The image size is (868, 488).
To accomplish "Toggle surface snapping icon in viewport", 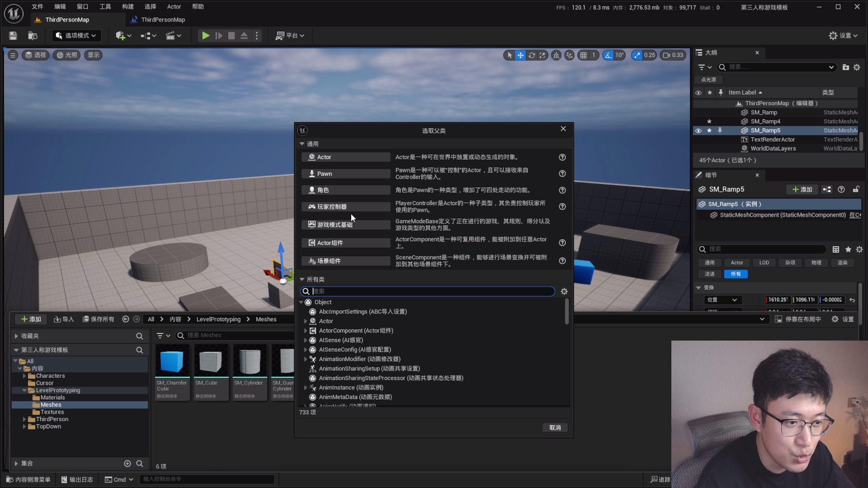I will (569, 55).
